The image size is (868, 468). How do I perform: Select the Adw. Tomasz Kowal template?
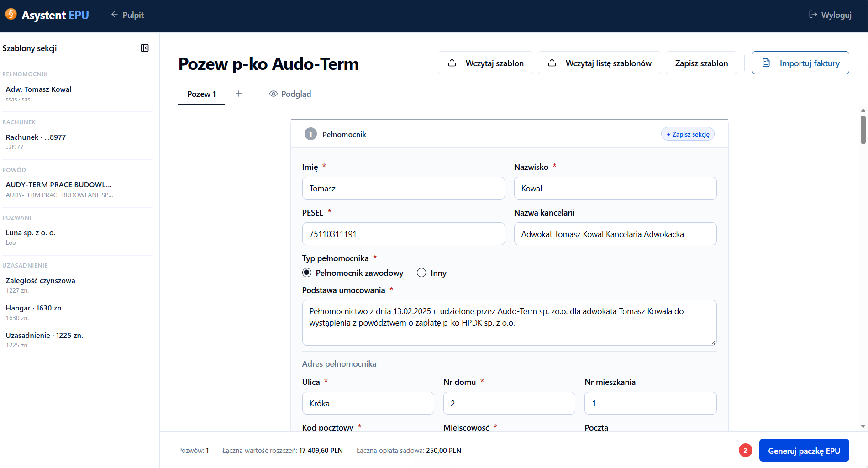[77, 94]
